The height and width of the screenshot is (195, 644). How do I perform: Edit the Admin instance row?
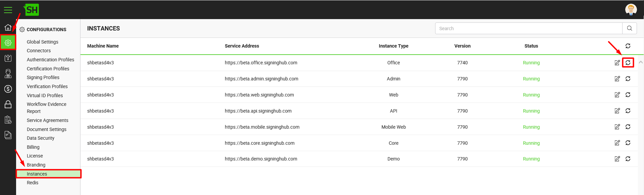pos(617,79)
